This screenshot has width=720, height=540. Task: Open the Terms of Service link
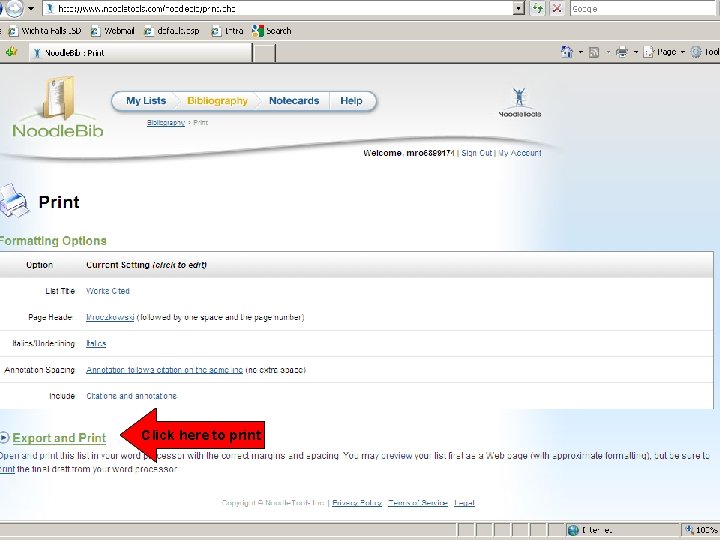[418, 503]
